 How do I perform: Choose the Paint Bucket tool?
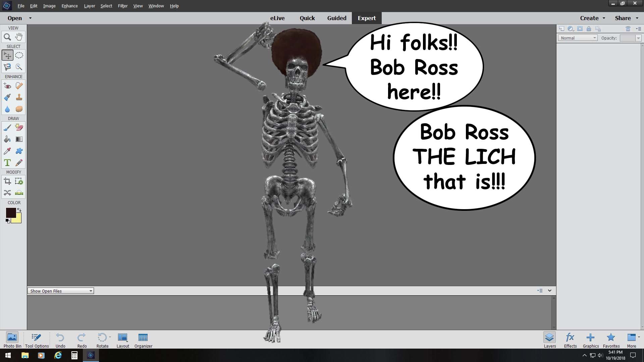click(x=7, y=139)
